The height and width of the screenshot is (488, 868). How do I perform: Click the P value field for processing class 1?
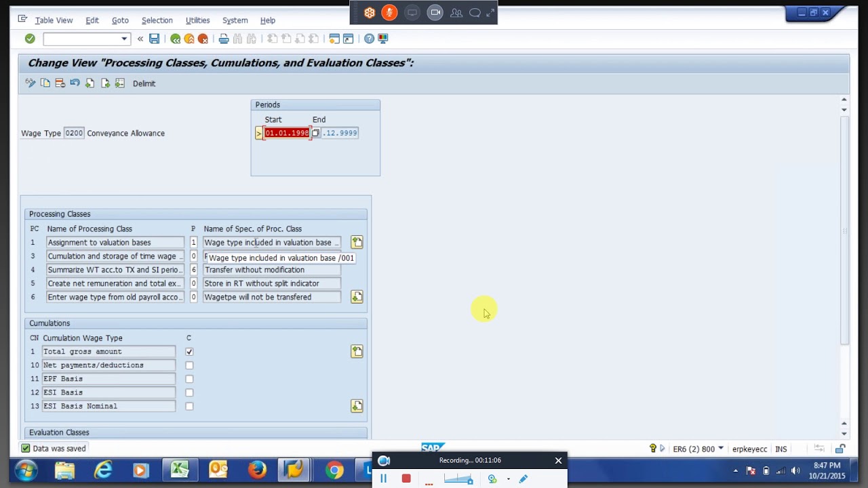[x=193, y=242]
